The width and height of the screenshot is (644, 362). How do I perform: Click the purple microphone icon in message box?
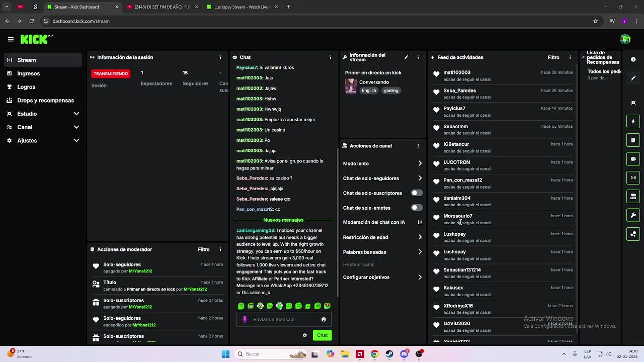(x=245, y=319)
